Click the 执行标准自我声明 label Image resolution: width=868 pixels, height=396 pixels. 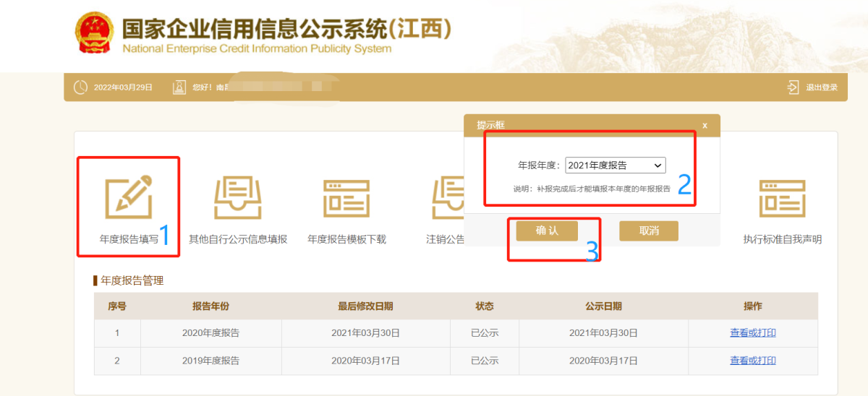point(782,239)
